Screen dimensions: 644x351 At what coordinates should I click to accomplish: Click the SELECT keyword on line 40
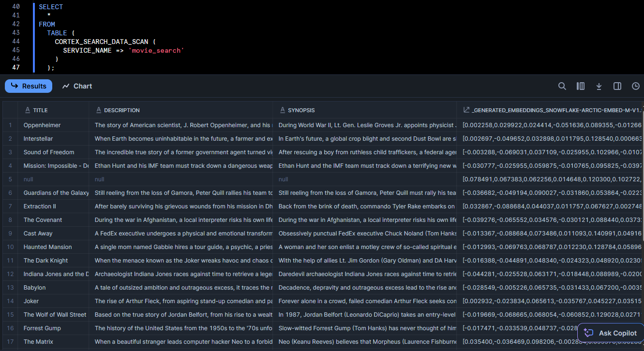50,7
